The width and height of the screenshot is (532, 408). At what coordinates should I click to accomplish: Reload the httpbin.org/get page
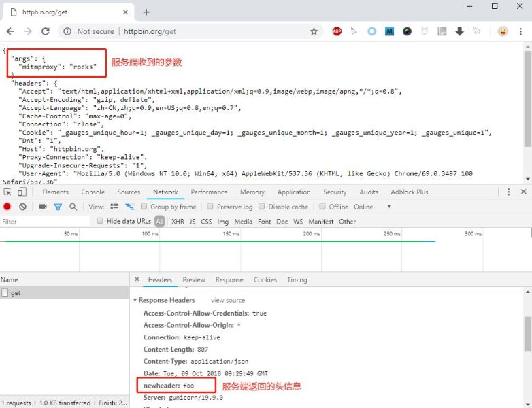tap(46, 31)
